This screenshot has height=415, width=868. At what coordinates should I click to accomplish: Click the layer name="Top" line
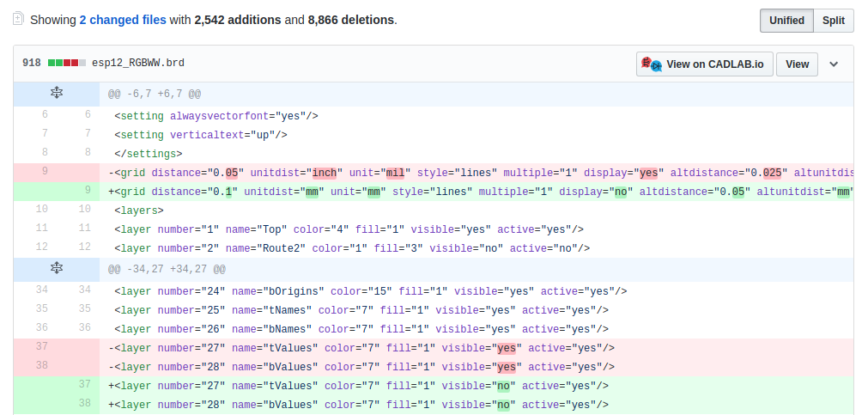349,229
